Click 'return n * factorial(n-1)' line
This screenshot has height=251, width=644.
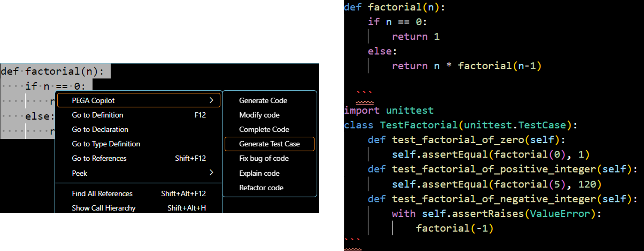pos(466,66)
